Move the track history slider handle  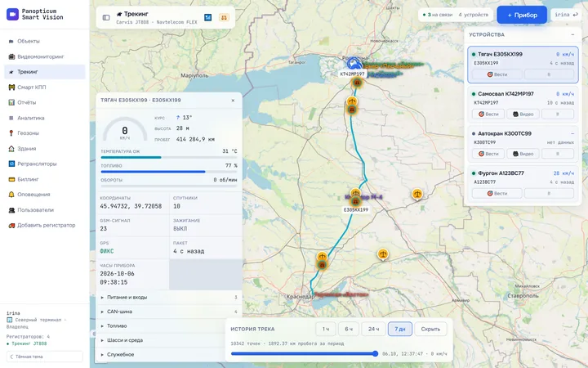pyautogui.click(x=376, y=353)
